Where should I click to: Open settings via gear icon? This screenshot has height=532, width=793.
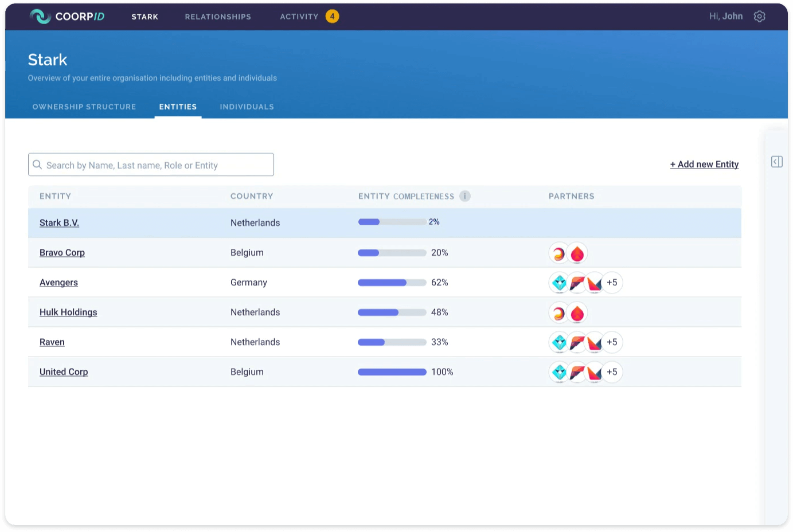[x=759, y=16]
